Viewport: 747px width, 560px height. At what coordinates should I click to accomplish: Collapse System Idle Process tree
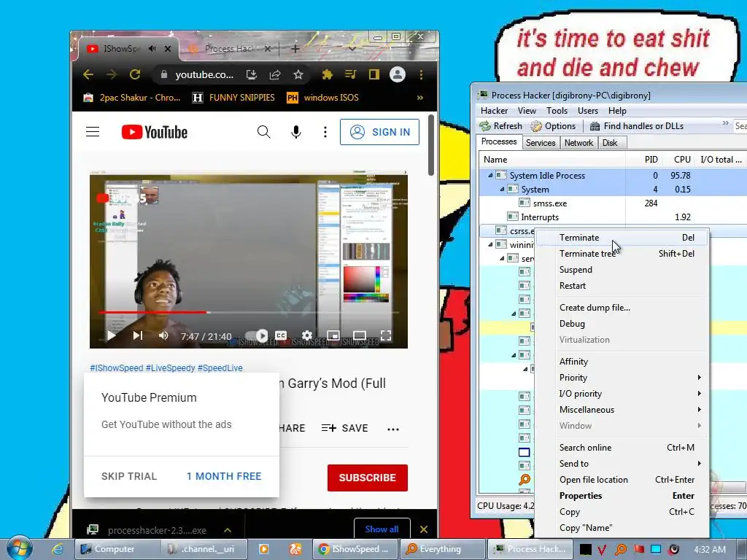click(490, 175)
